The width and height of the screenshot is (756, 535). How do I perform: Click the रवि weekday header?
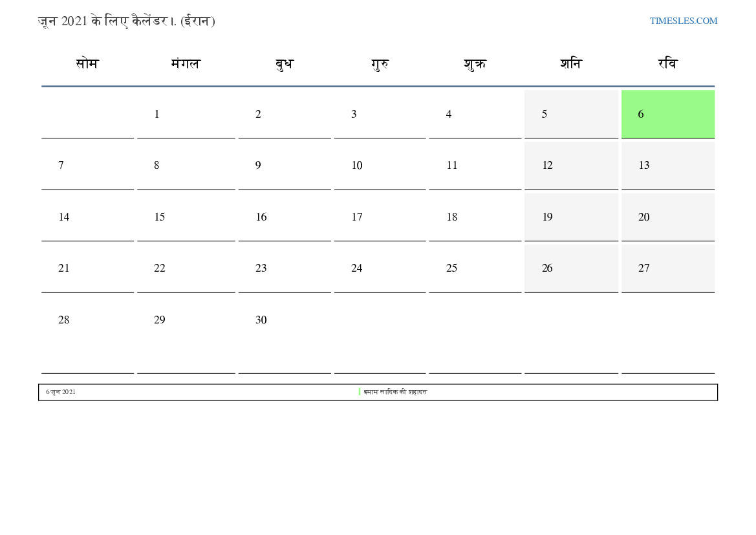click(x=667, y=64)
